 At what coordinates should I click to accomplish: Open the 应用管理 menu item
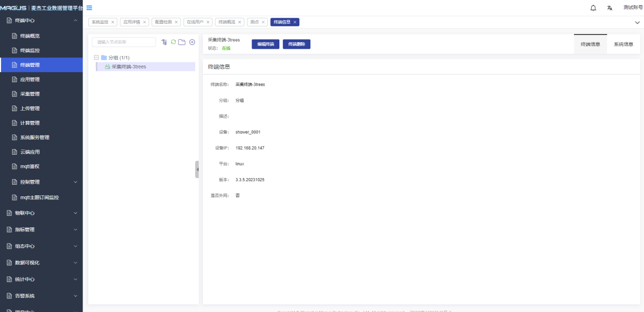coord(30,80)
